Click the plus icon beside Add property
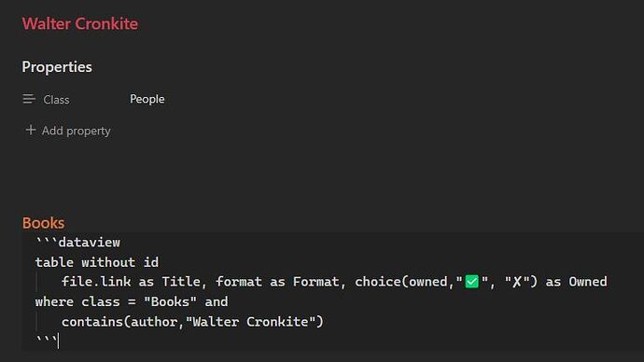This screenshot has height=362, width=644. point(31,130)
